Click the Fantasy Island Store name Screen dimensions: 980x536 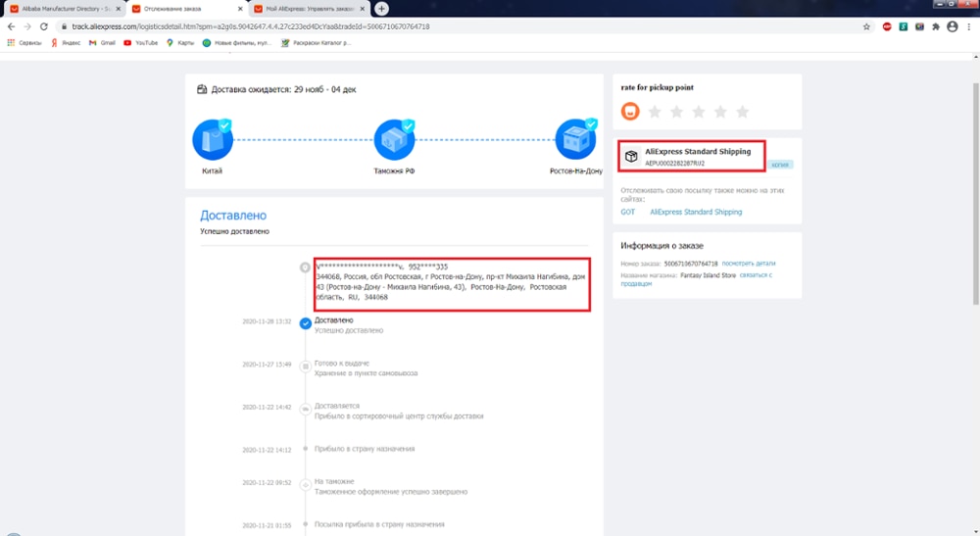(x=709, y=275)
